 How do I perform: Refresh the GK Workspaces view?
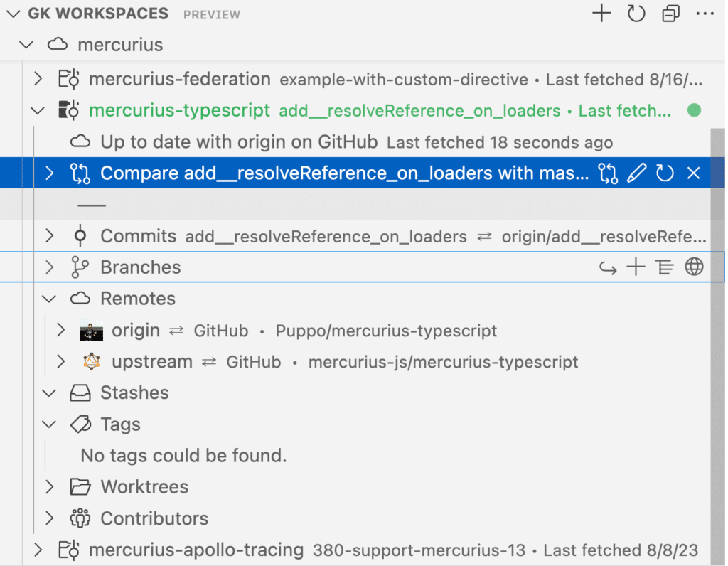(x=636, y=13)
